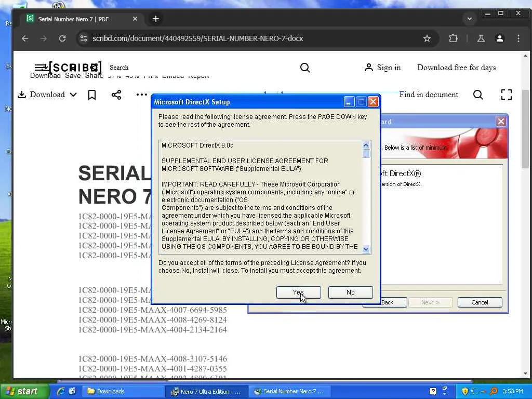Open the browser profile avatar icon
The image size is (532, 399).
click(499, 38)
